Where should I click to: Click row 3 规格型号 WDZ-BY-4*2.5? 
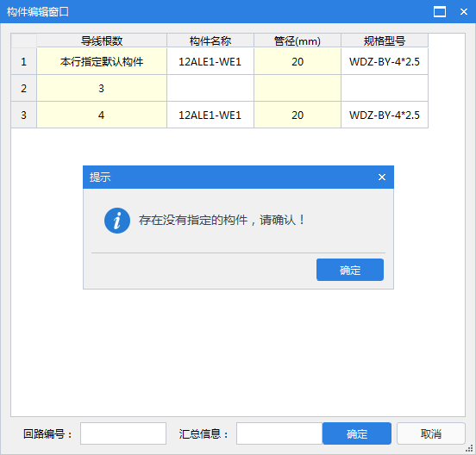tap(385, 115)
